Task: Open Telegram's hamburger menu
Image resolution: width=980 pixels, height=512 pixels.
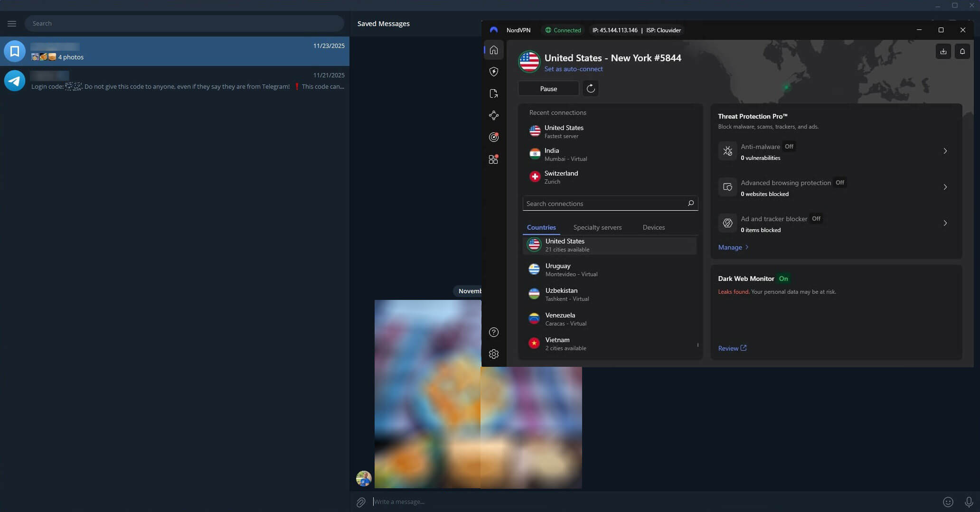Action: click(x=12, y=23)
